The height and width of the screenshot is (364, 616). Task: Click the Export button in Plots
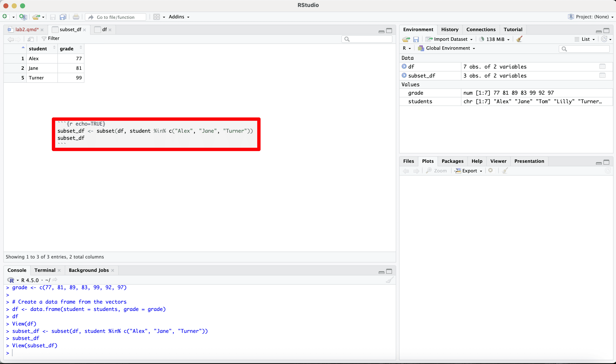[469, 171]
